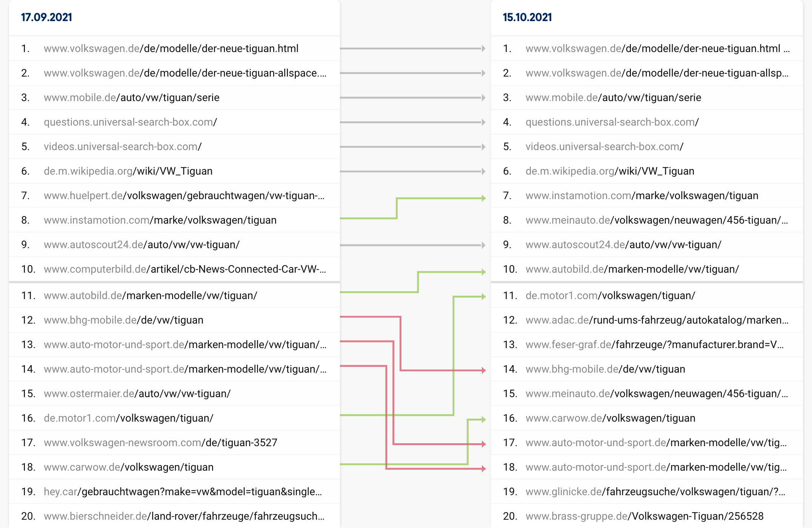This screenshot has width=812, height=528.
Task: Open the feser-graf.de fahrzeuge link
Action: tap(654, 345)
